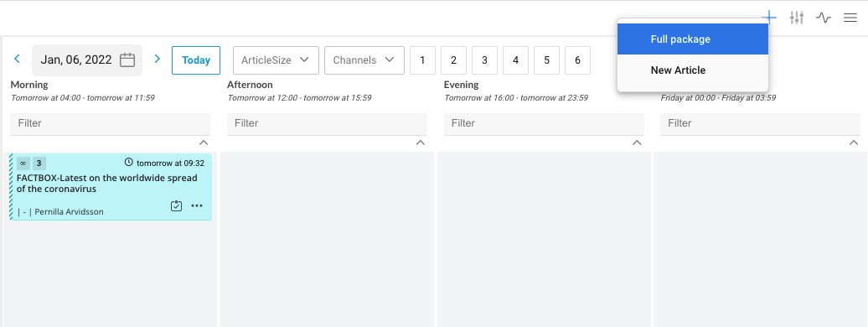Screen dimensions: 868x327
Task: Open the ArticleSize dropdown
Action: [x=276, y=60]
